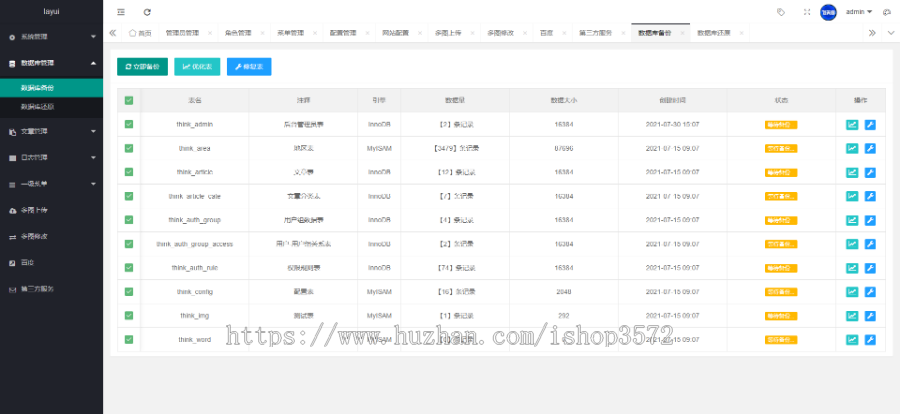
Task: Toggle the think_auth_group row checkbox
Action: 129,220
